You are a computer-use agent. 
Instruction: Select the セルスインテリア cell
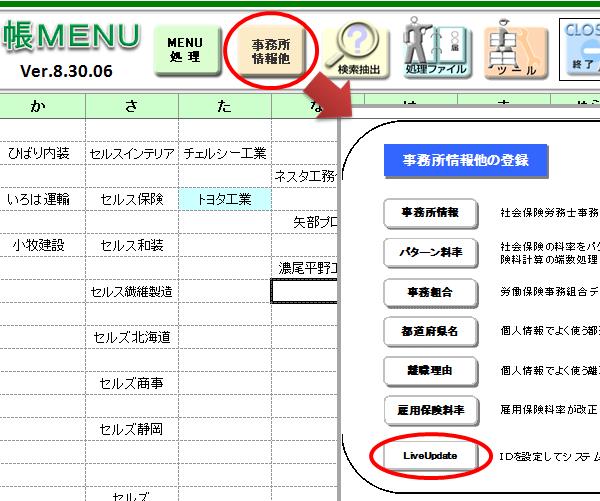click(132, 154)
